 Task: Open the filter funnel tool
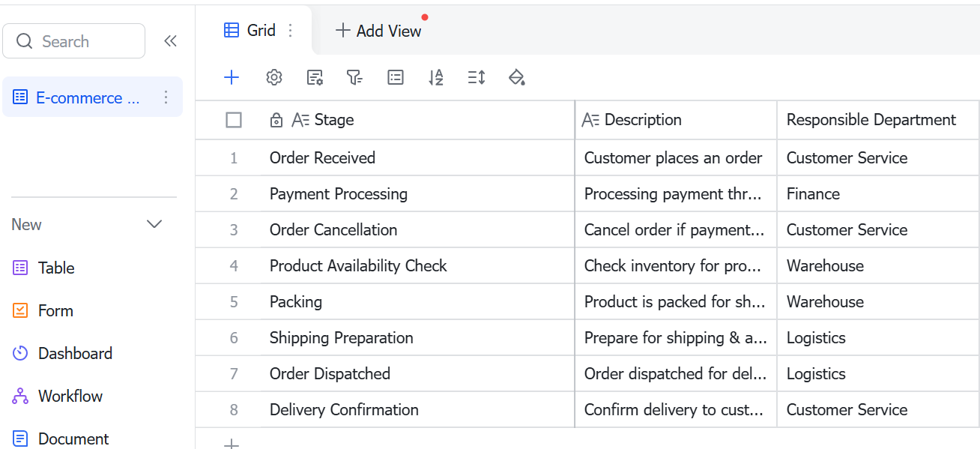point(354,77)
